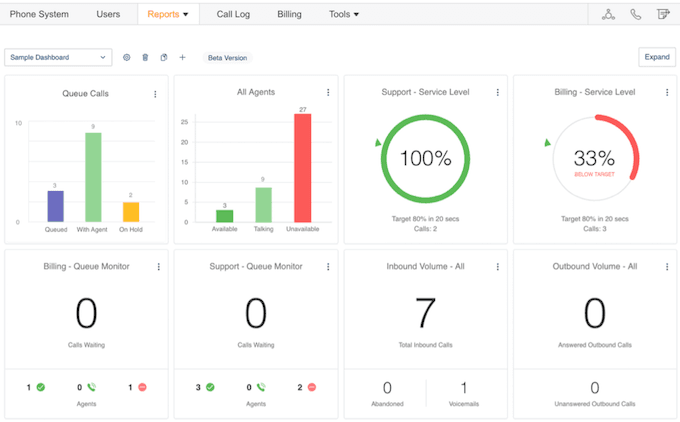Screen dimensions: 680x422
Task: Open Support - Service Level options menu
Action: [x=497, y=92]
